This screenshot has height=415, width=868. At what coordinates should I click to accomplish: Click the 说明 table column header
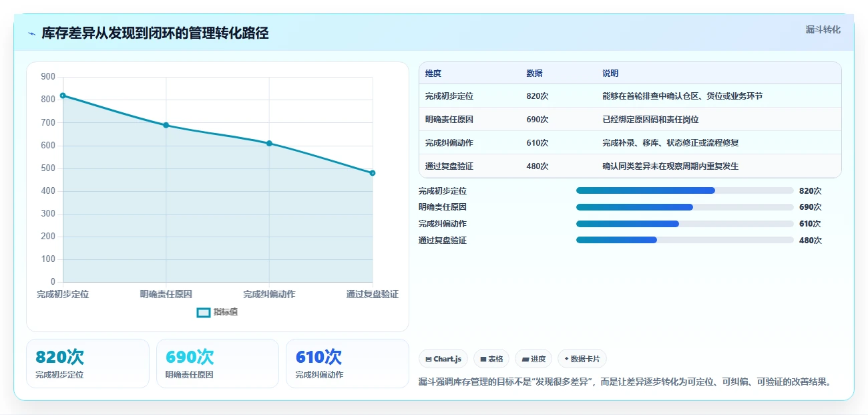(610, 74)
